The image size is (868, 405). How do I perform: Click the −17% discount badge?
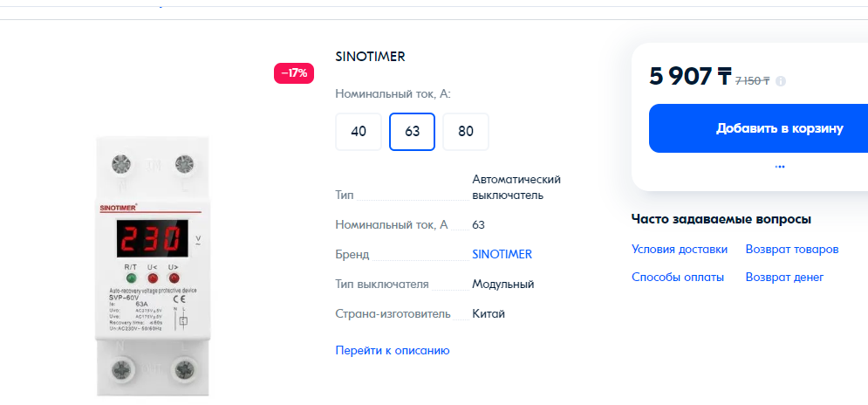click(294, 73)
